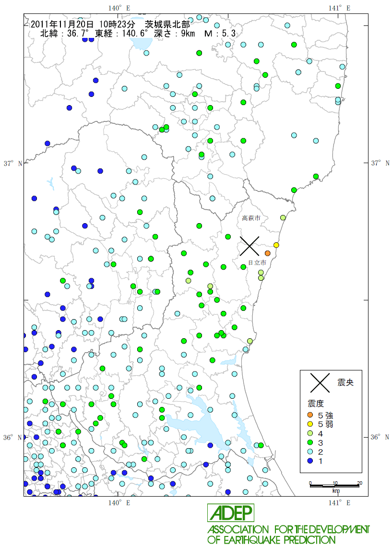Image resolution: width=392 pixels, height=547 pixels.
Task: Click the 震央 label in the legend
Action: point(345,383)
